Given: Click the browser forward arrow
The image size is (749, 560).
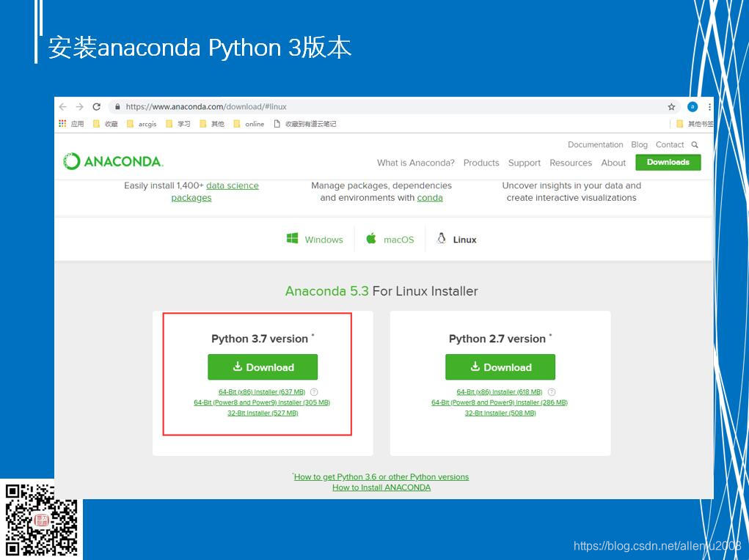Looking at the screenshot, I should [80, 106].
